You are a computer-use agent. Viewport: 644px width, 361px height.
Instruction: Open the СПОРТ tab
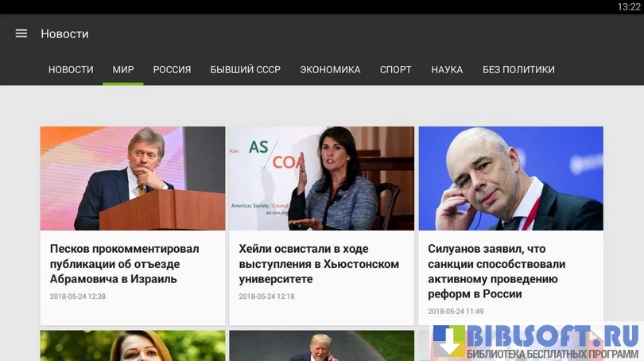(x=395, y=69)
